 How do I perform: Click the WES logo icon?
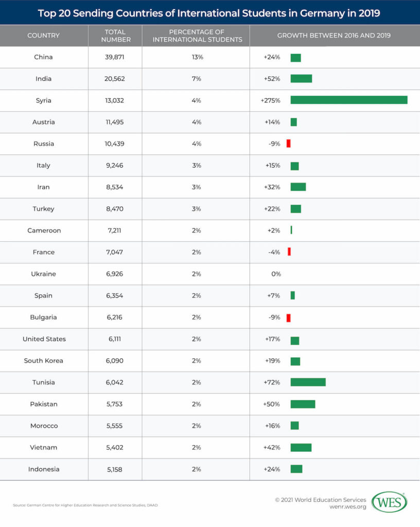pos(389,502)
